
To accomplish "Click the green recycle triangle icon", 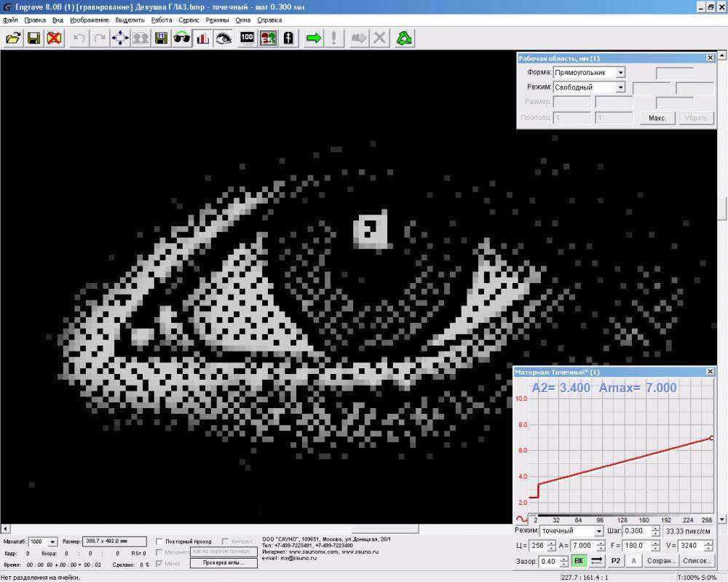I will (404, 39).
